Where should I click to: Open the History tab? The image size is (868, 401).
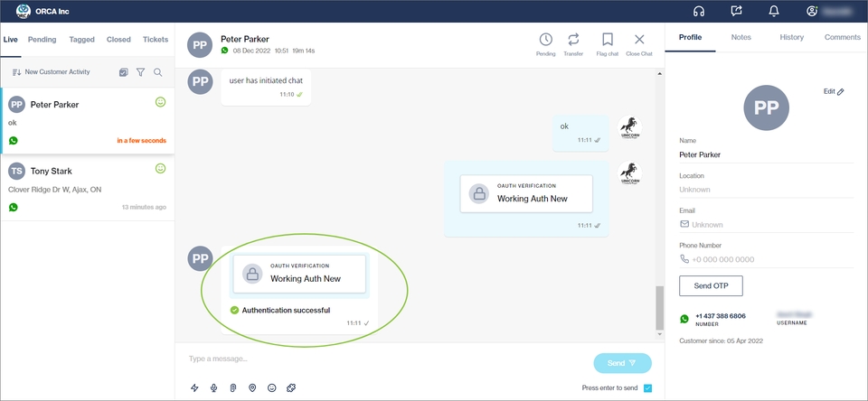pos(791,37)
